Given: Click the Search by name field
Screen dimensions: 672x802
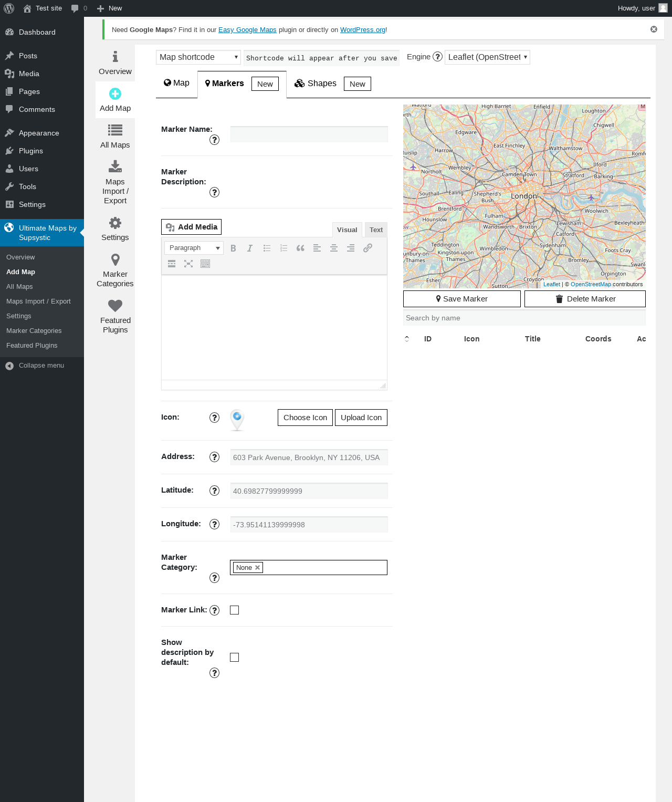Looking at the screenshot, I should click(524, 318).
